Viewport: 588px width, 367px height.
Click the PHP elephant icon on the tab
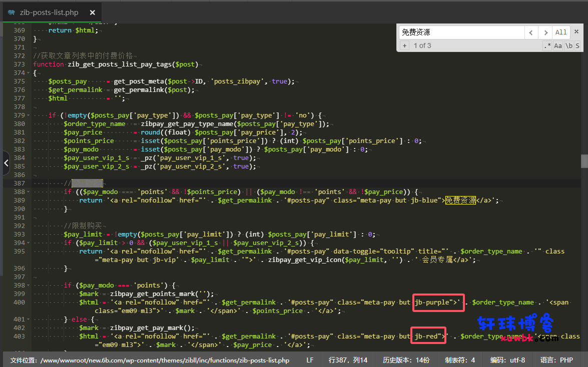12,12
